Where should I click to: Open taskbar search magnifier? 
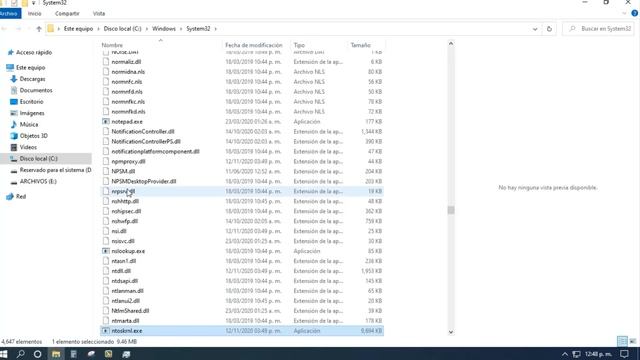pyautogui.click(x=20, y=354)
